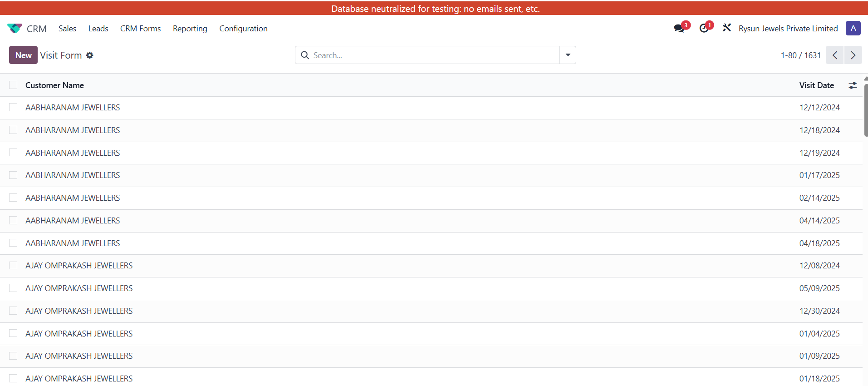Open the Reporting menu
Viewport: 868px width, 386px height.
190,29
